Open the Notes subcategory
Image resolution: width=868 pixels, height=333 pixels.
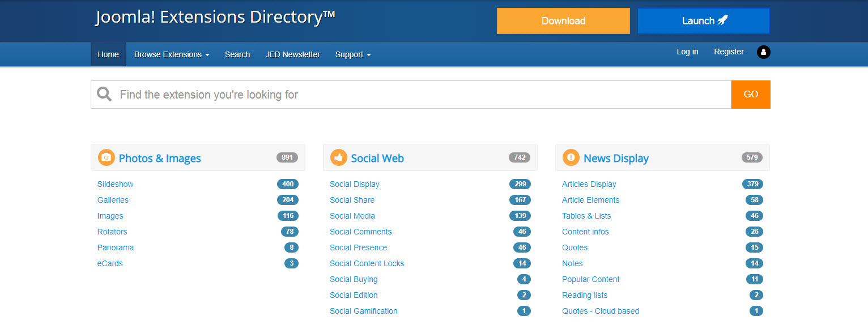572,263
